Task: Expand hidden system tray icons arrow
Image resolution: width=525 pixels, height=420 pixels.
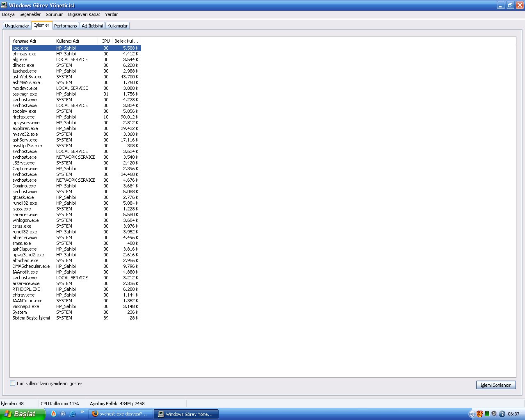Action: pyautogui.click(x=472, y=414)
